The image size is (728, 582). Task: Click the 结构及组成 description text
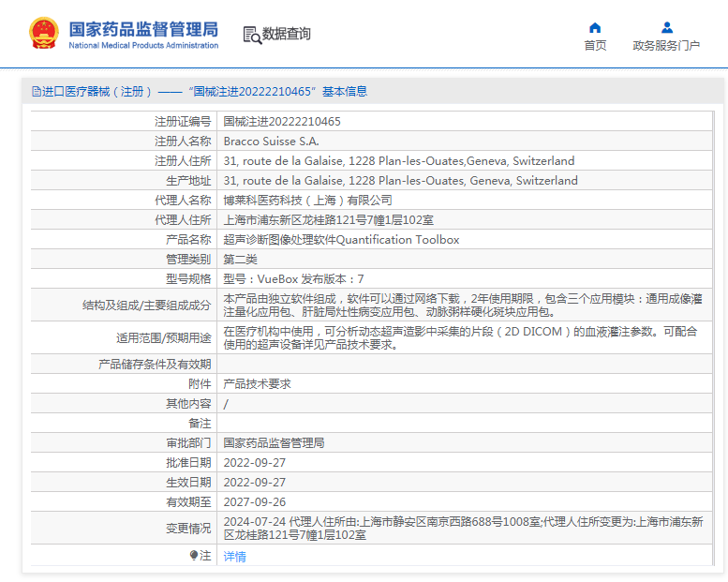tap(463, 306)
